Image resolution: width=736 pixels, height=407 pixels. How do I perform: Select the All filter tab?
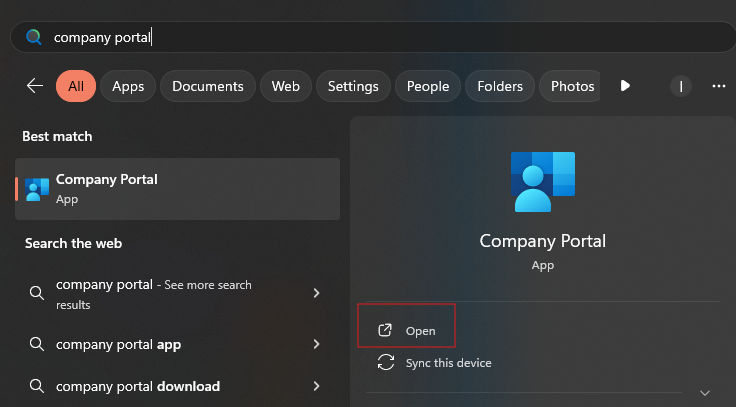point(76,86)
